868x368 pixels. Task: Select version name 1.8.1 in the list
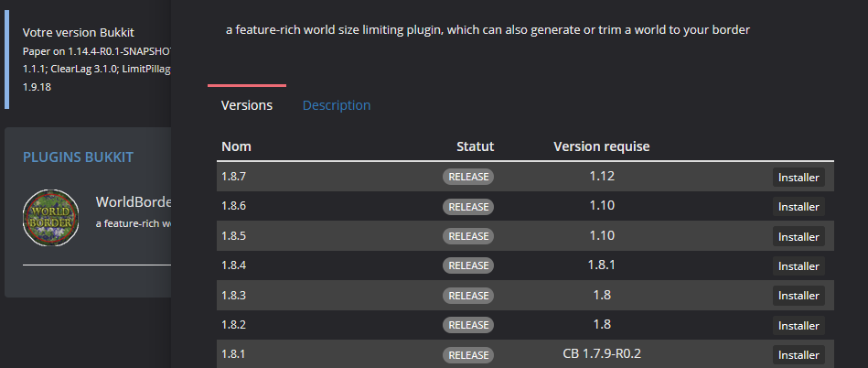pyautogui.click(x=233, y=354)
